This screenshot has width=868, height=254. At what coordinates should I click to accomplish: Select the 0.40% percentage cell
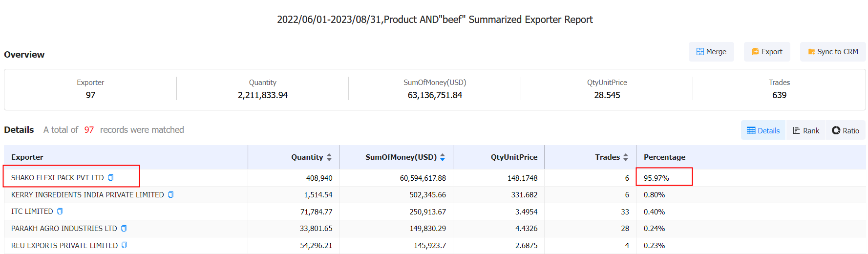(654, 212)
